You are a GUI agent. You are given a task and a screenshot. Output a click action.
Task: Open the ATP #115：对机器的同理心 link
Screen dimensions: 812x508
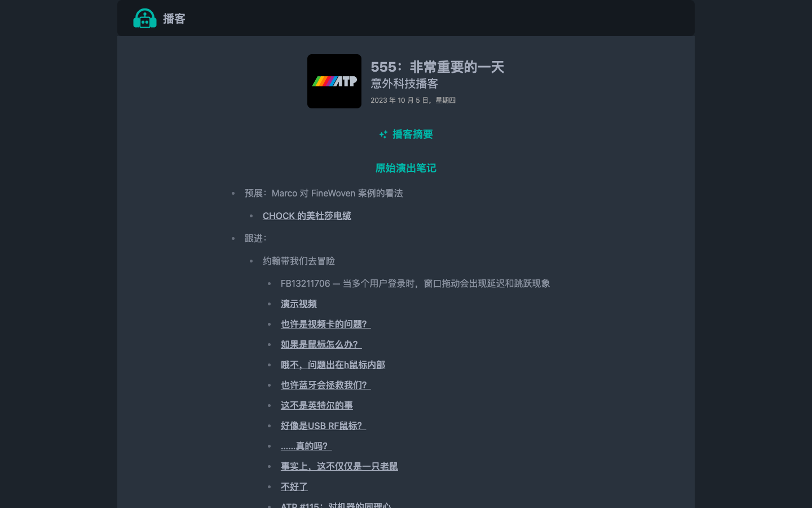click(x=336, y=505)
